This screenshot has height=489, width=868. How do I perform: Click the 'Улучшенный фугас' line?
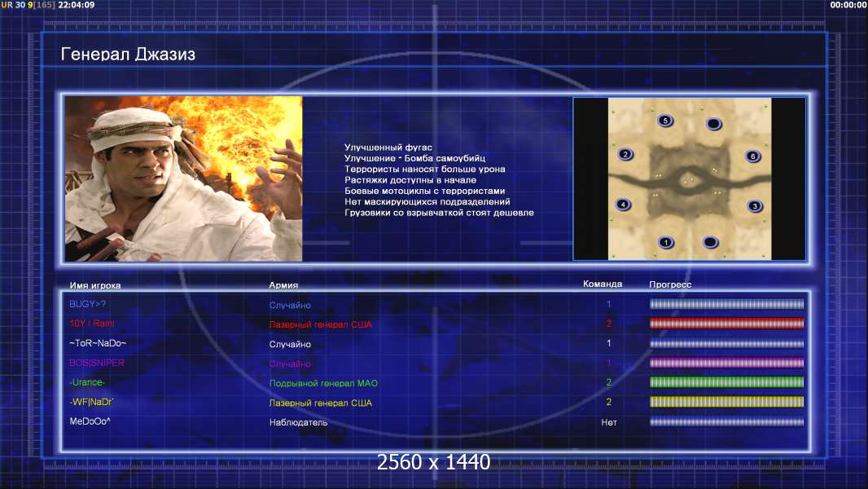pyautogui.click(x=388, y=148)
